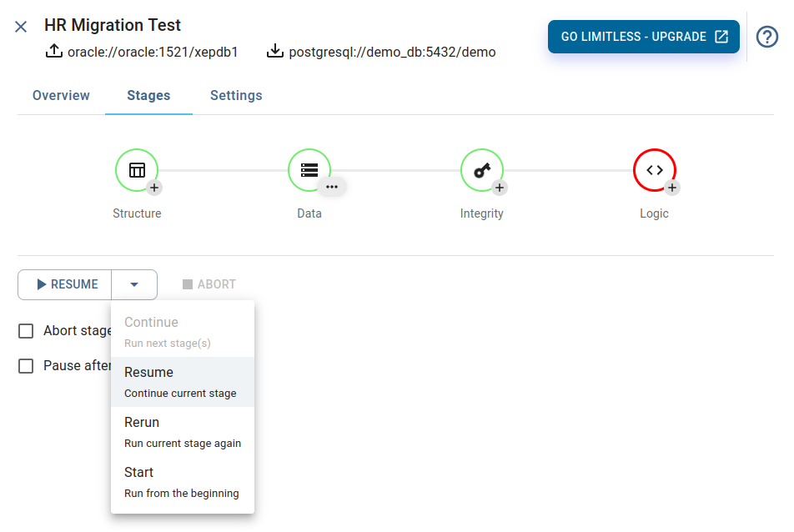Enable the Abort stage checkbox
The image size is (794, 532).
26,331
